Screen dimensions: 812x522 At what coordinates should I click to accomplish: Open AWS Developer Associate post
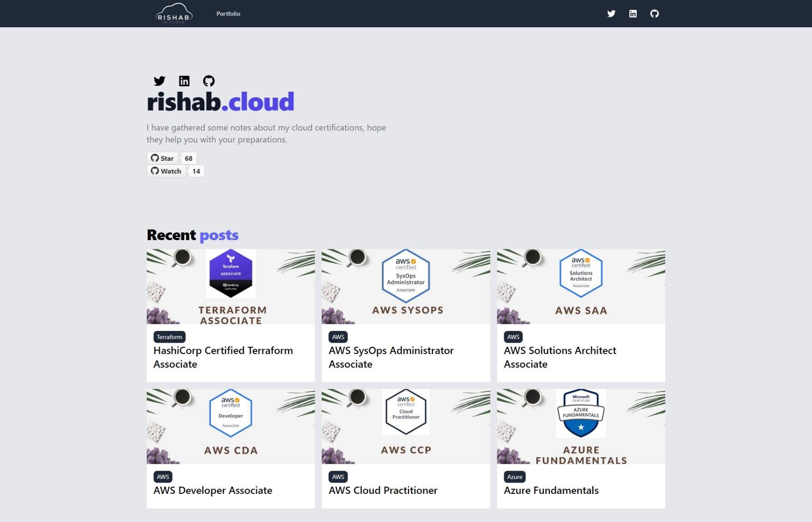click(x=213, y=490)
